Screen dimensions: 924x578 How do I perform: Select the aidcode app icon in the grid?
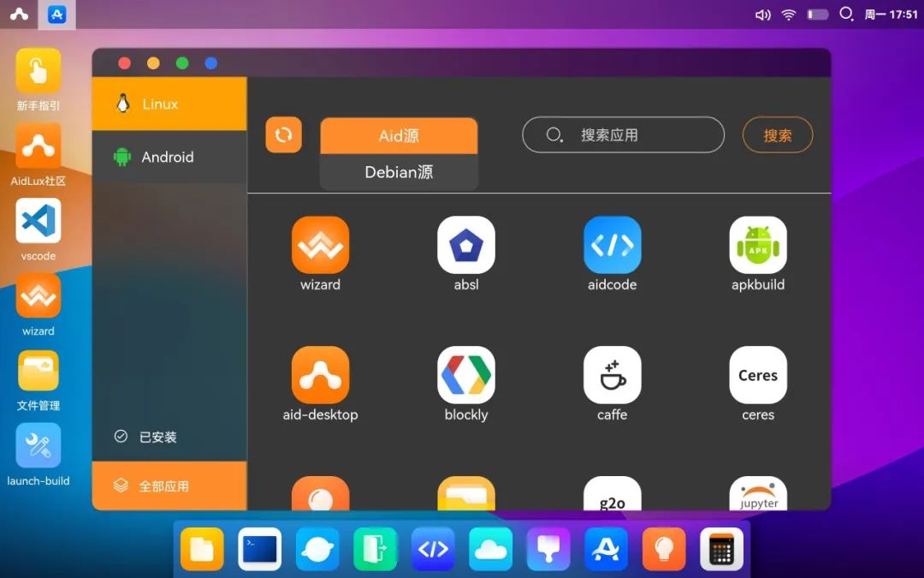[x=613, y=245]
